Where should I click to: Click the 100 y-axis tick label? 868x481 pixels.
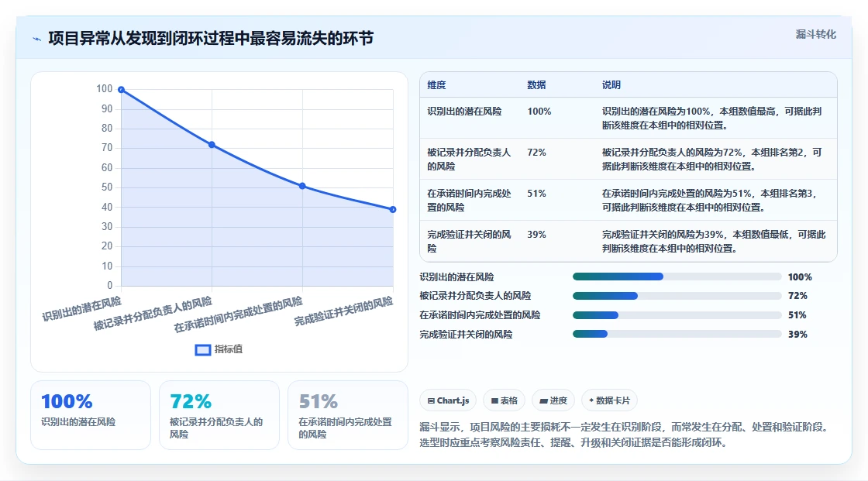point(104,88)
